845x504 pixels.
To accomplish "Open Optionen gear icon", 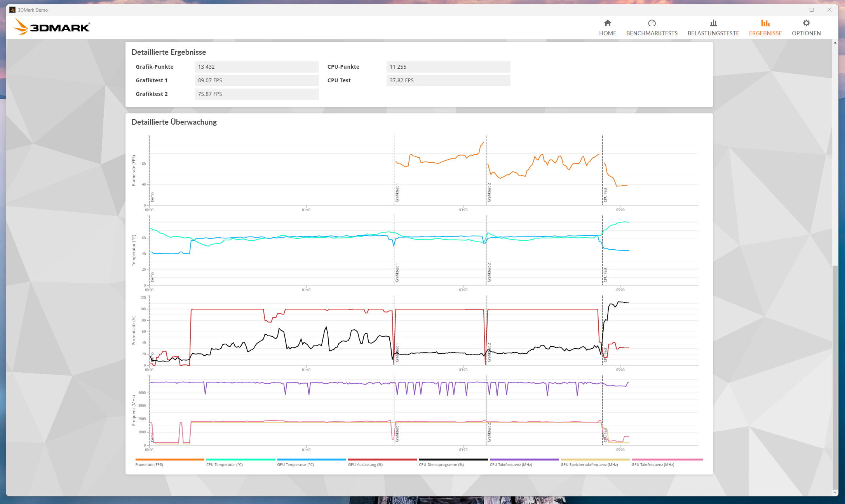I will (x=806, y=23).
